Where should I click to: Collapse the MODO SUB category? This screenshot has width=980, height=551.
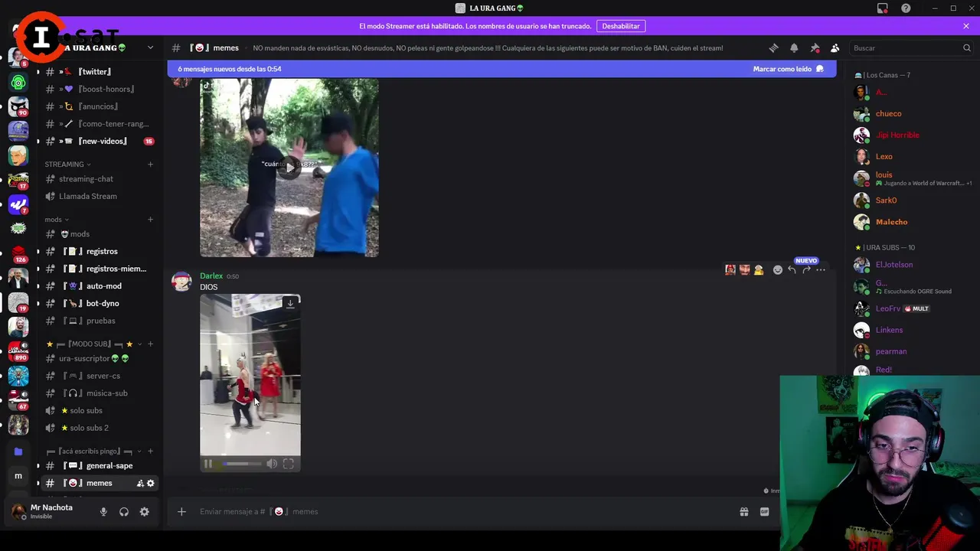(92, 344)
